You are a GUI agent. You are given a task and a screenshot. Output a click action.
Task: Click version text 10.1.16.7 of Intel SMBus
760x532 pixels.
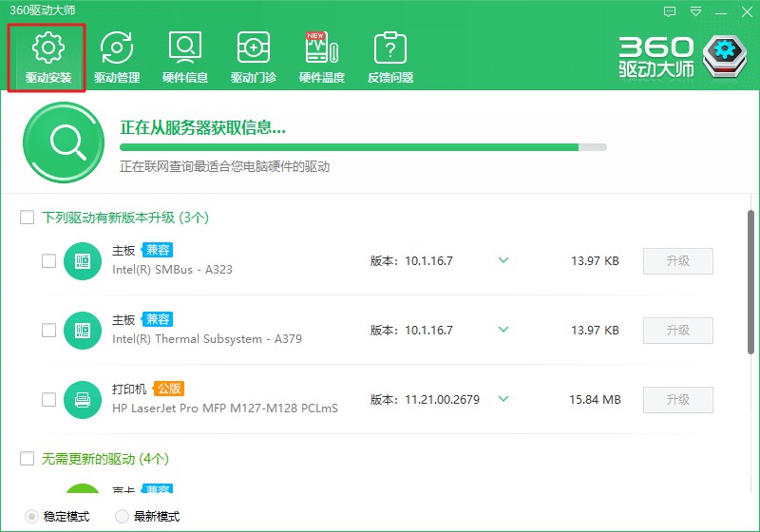point(429,261)
